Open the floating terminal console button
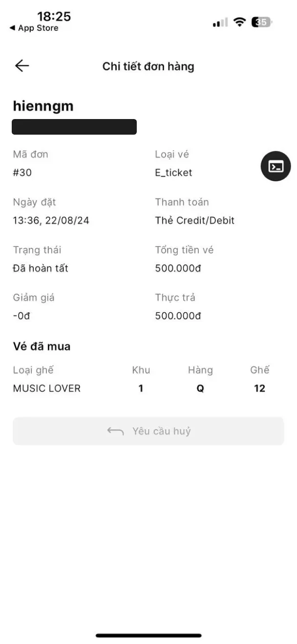This screenshot has height=644, width=297. point(276,166)
